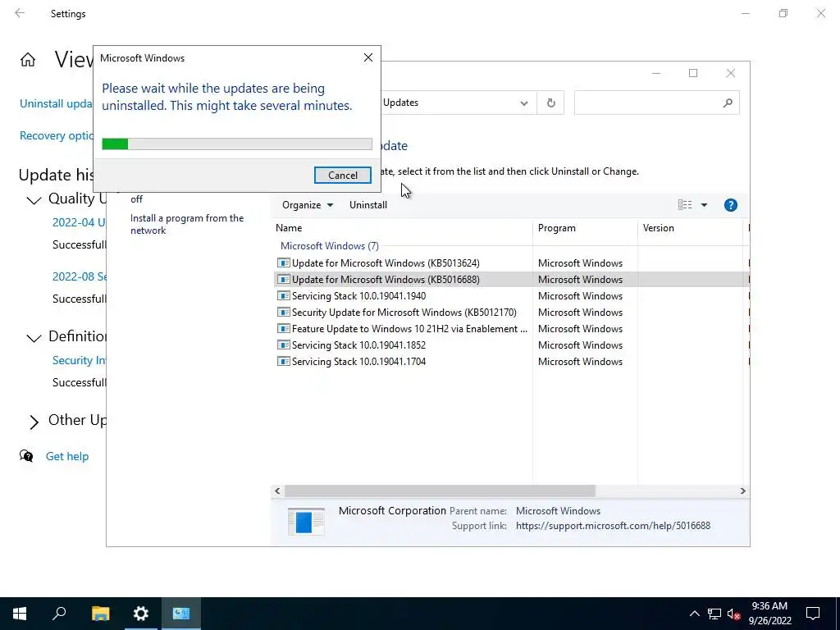Click the Feature Update 21H2 row icon
Viewport: 840px width, 630px height.
283,328
